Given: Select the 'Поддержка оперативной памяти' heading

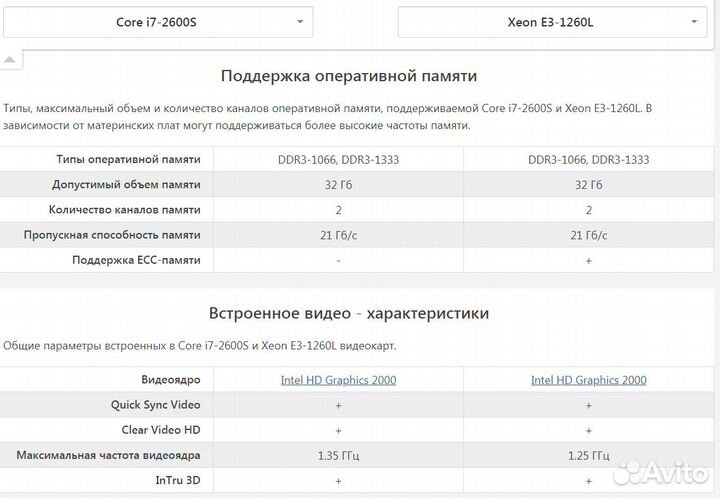Looking at the screenshot, I should coord(349,76).
